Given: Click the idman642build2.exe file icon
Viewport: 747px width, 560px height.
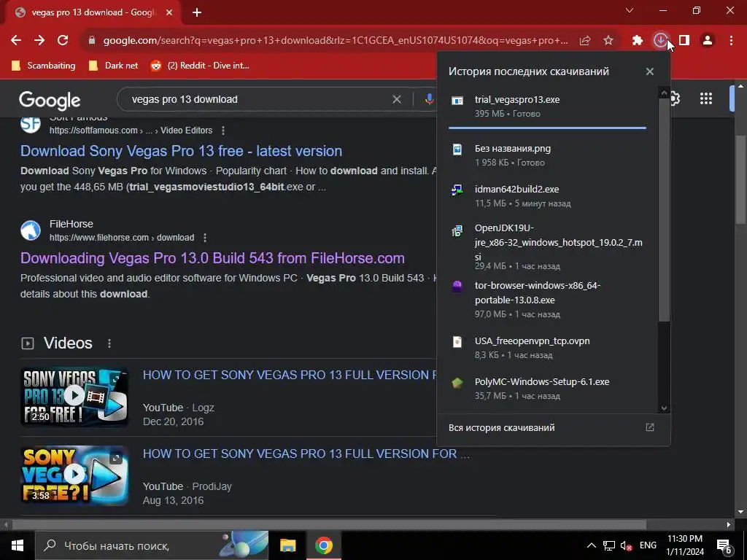Looking at the screenshot, I should (457, 190).
